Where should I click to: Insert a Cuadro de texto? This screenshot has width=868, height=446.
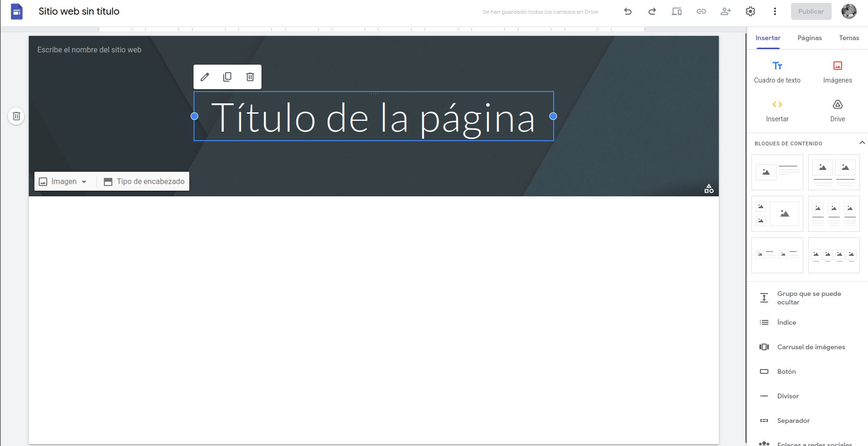(x=777, y=72)
